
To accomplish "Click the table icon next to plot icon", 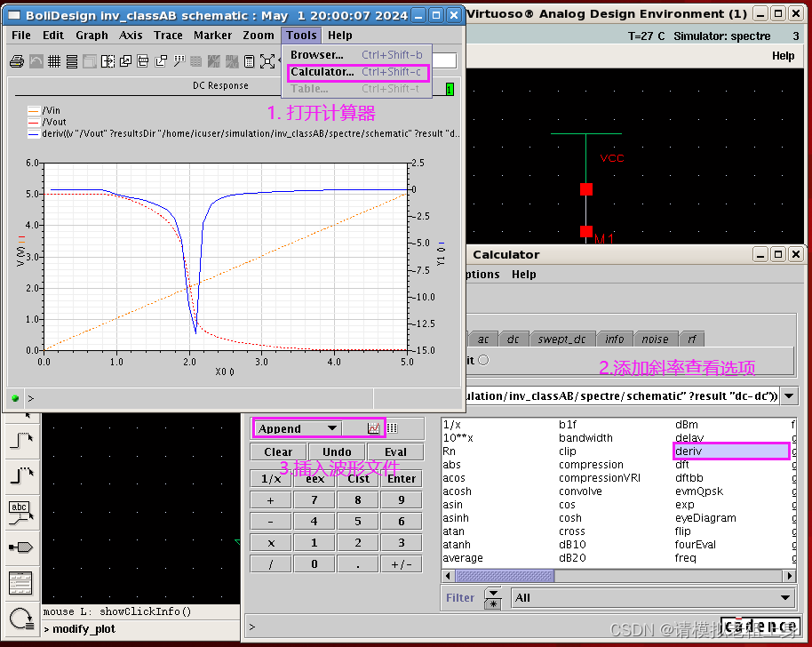I will point(392,428).
